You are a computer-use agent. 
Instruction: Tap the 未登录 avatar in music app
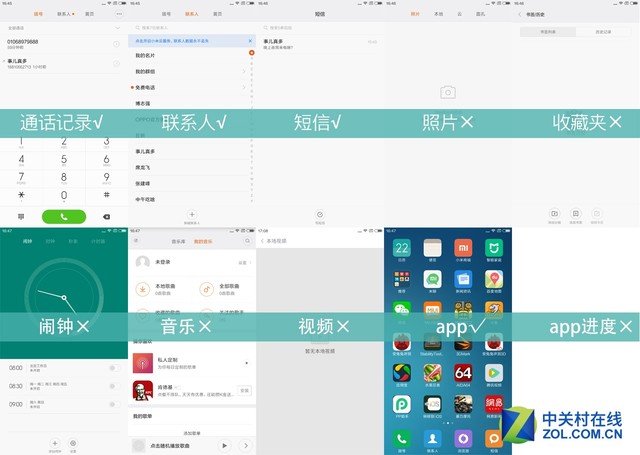pyautogui.click(x=142, y=262)
